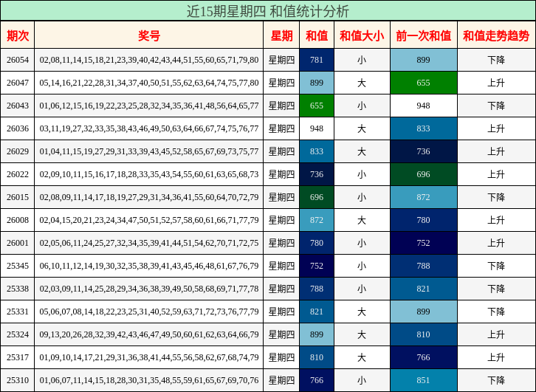This screenshot has width=536, height=392.
Task: Select the 奖号 column header
Action: (x=148, y=35)
